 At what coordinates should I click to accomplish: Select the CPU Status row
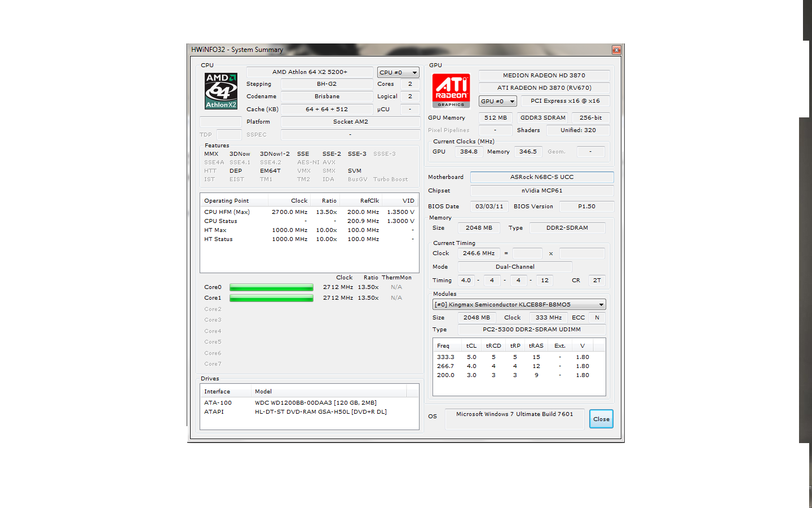coord(309,221)
